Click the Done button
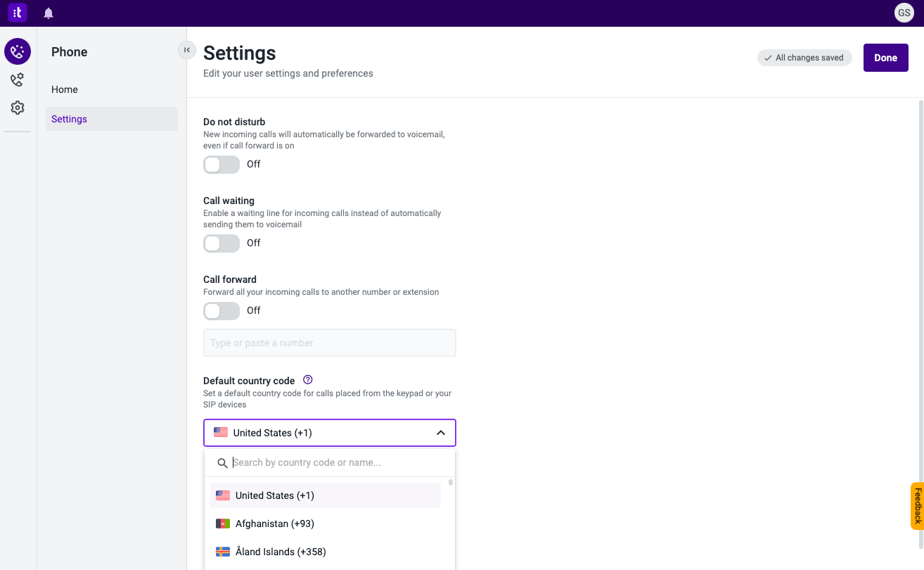 885,57
